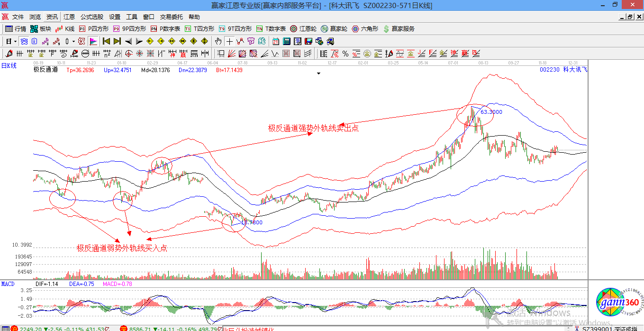This screenshot has height=331, width=644.
Task: Click the save floppy disk icon
Action: pyautogui.click(x=308, y=41)
